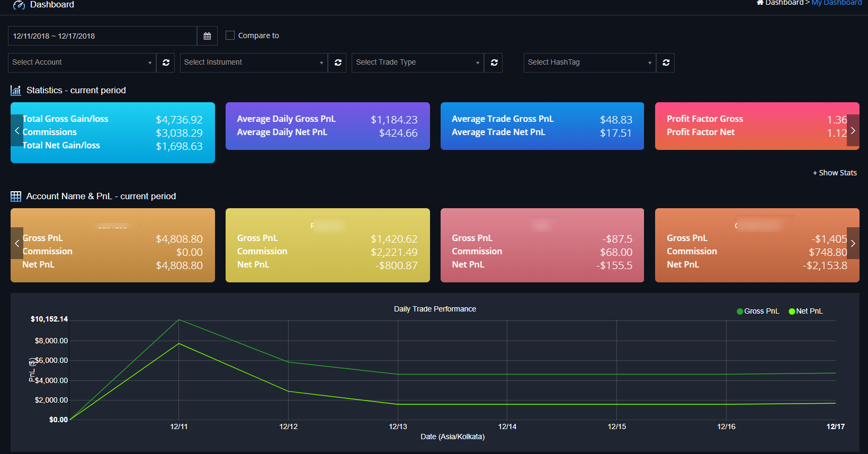
Task: Click the $424.66 Average Daily Net PnL value
Action: 398,133
